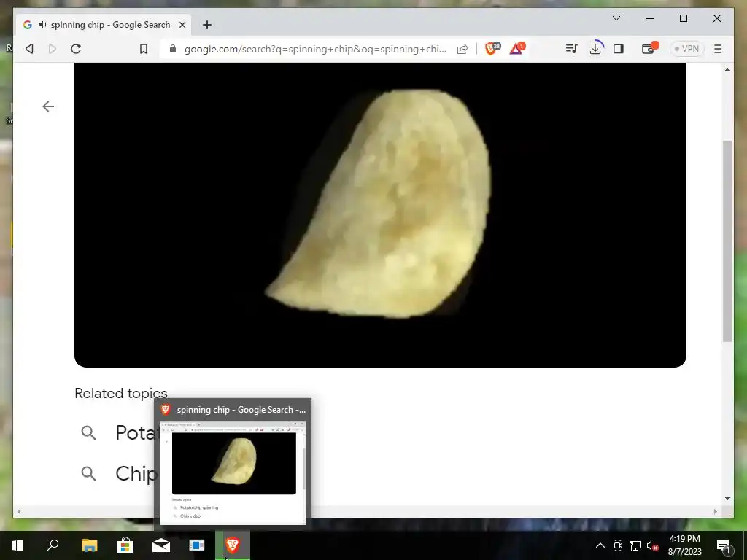Open Brave Shields lion icon
The width and height of the screenshot is (747, 560).
(492, 48)
